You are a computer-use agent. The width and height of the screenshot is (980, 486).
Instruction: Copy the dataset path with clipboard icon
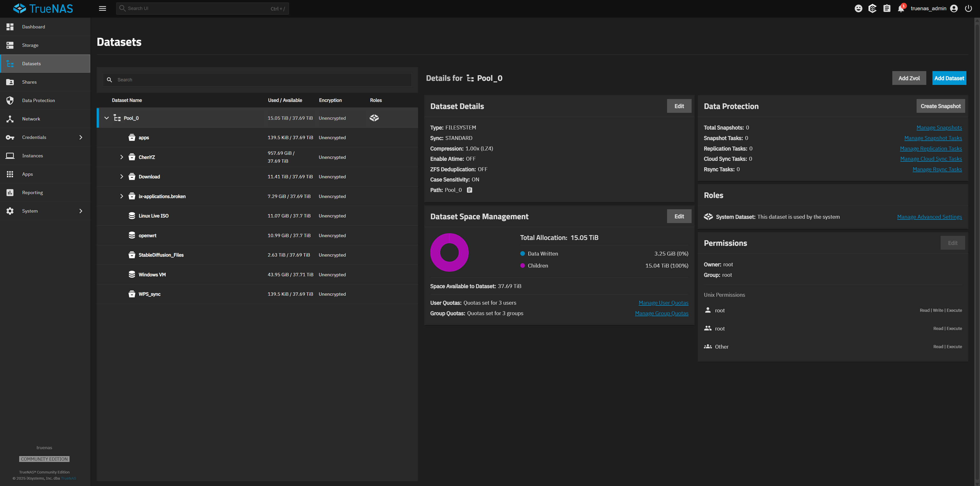tap(469, 190)
